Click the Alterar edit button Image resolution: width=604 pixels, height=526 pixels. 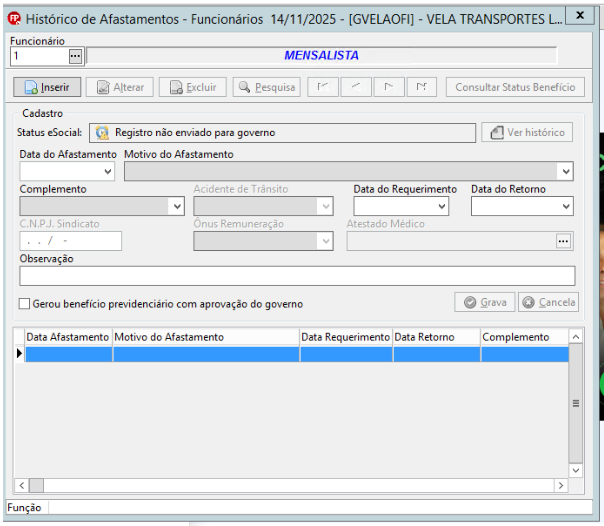120,87
